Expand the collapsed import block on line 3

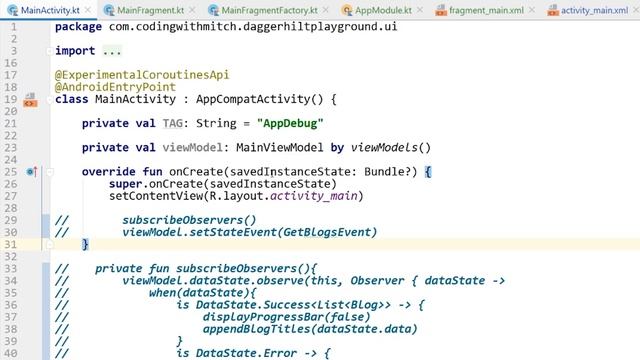(x=49, y=51)
